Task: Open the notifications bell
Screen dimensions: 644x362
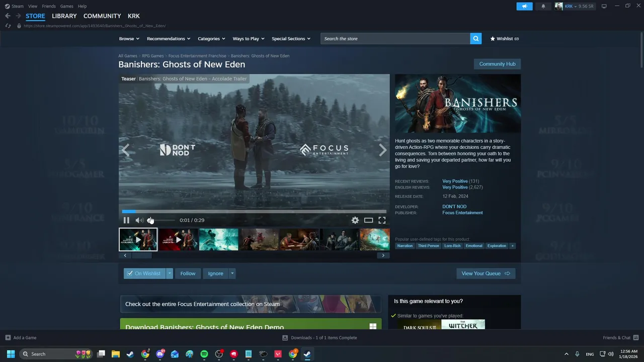Action: click(543, 6)
